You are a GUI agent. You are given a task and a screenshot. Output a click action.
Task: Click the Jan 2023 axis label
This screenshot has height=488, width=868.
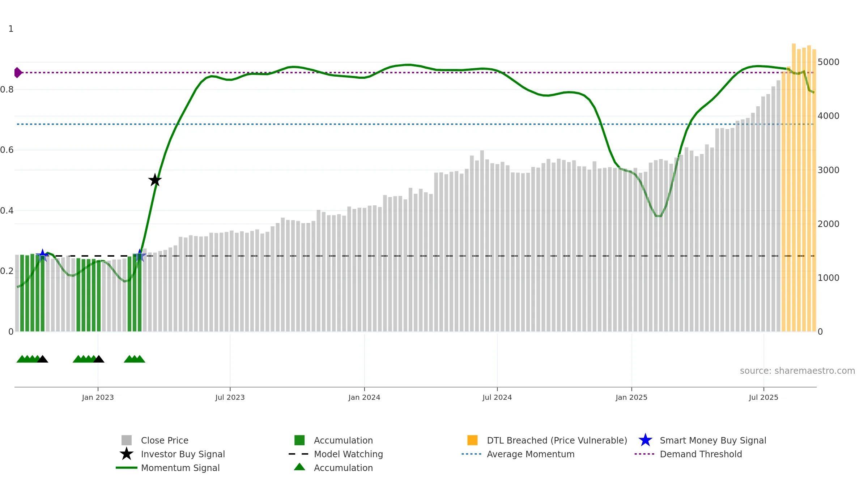pos(98,398)
